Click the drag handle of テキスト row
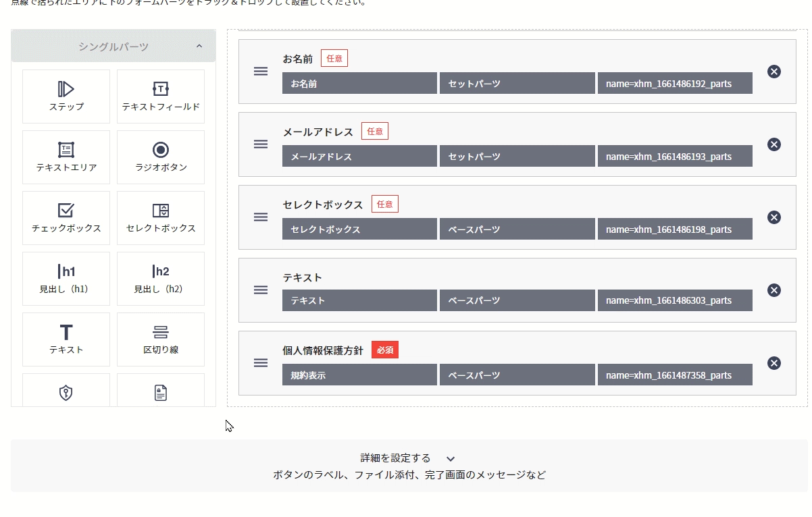This screenshot has width=812, height=517. click(x=261, y=290)
